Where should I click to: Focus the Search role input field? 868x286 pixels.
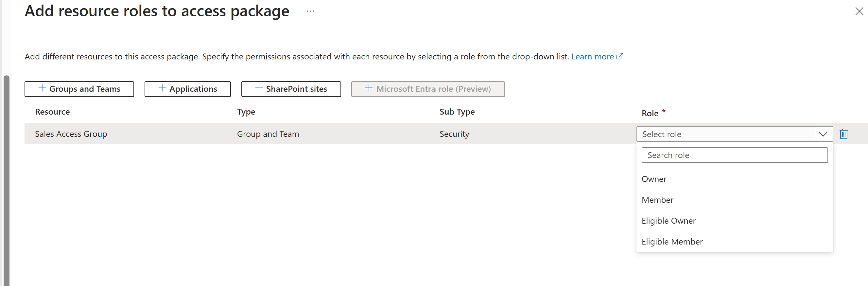(x=734, y=155)
